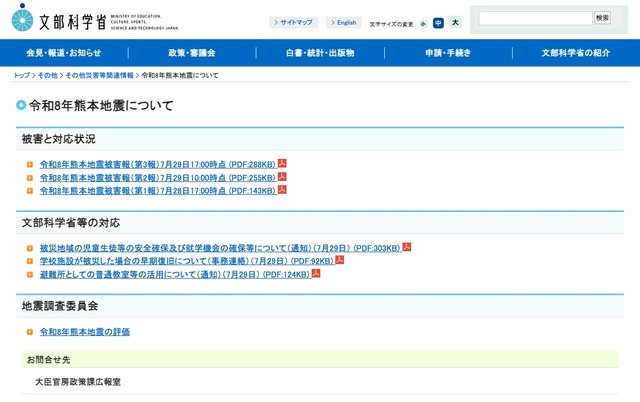The width and height of the screenshot is (640, 402).
Task: Click PDF icon beside 第3報 link
Action: (x=282, y=163)
